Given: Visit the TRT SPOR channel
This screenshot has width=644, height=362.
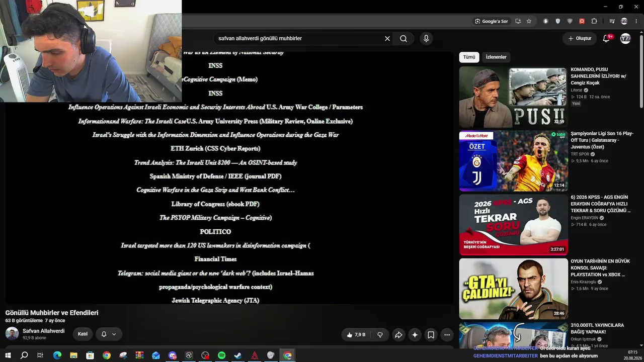Looking at the screenshot, I should coord(580,154).
